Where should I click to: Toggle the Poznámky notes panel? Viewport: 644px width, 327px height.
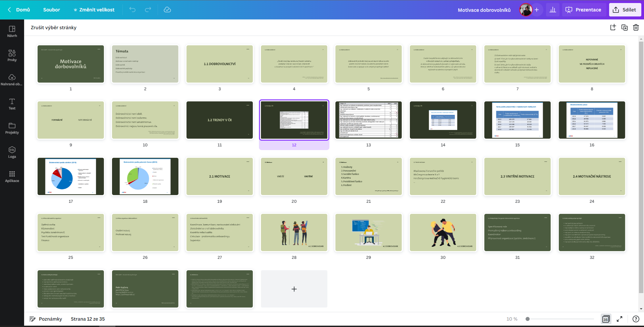46,319
